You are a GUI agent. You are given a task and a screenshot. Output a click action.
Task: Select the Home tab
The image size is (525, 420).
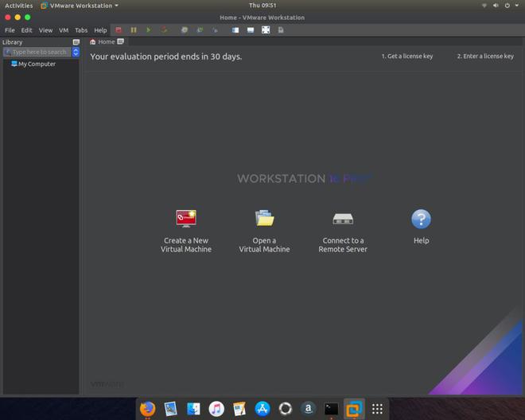(x=107, y=42)
